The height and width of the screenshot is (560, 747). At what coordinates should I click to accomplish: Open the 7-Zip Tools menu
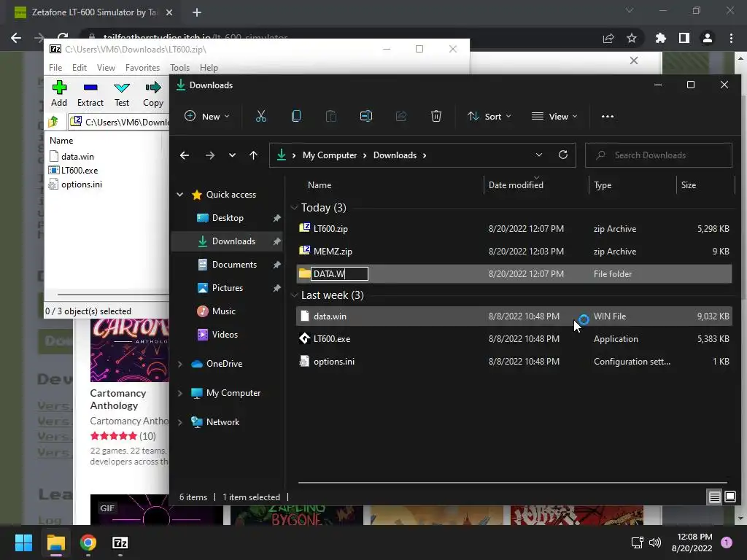coord(179,68)
